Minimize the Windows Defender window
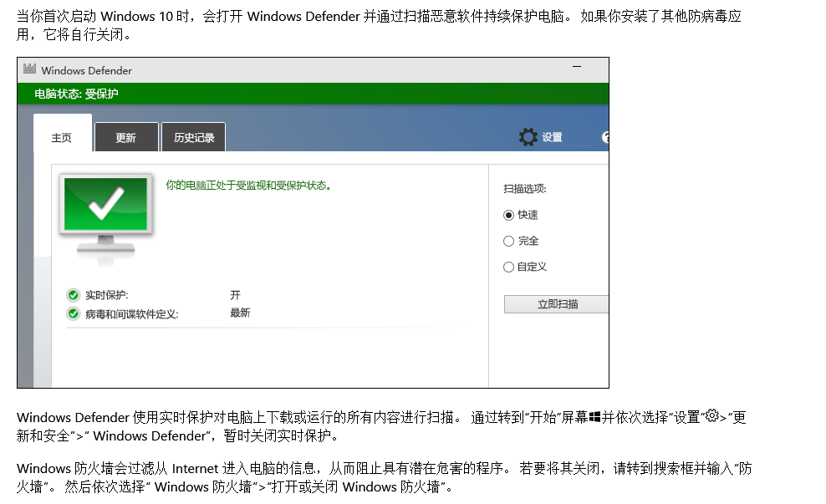 [x=577, y=67]
